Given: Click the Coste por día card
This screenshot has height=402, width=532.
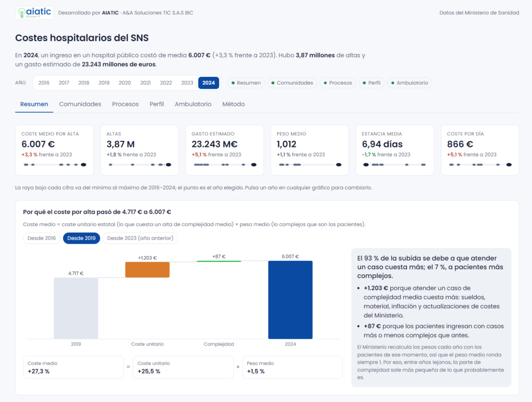Looking at the screenshot, I should pos(480,150).
